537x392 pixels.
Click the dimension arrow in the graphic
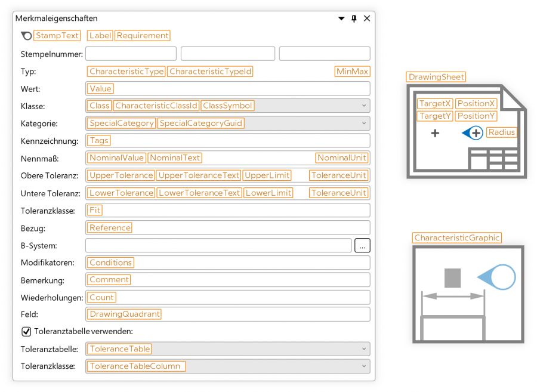click(453, 296)
